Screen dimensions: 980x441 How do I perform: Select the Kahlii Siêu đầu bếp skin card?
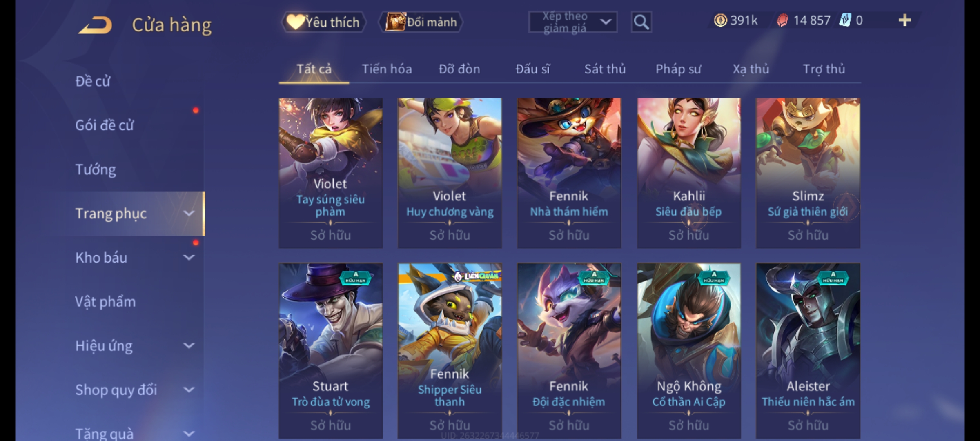pyautogui.click(x=689, y=173)
